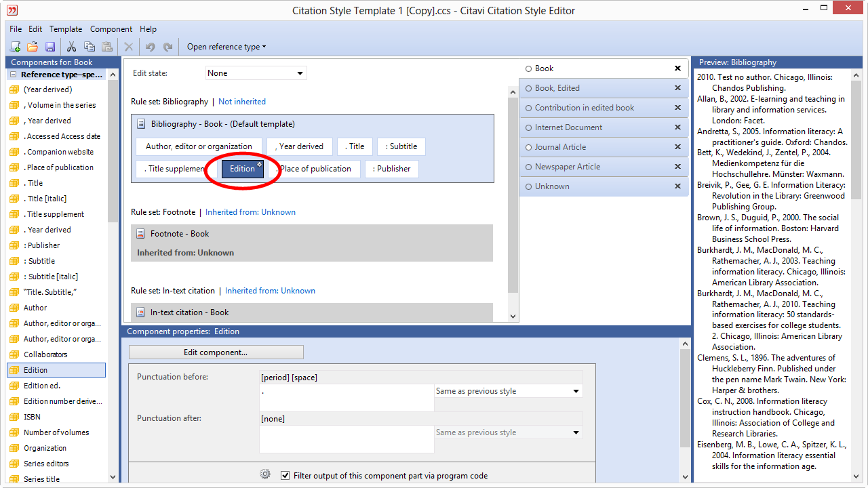
Task: Select the Contribution in edited book type
Action: [604, 108]
